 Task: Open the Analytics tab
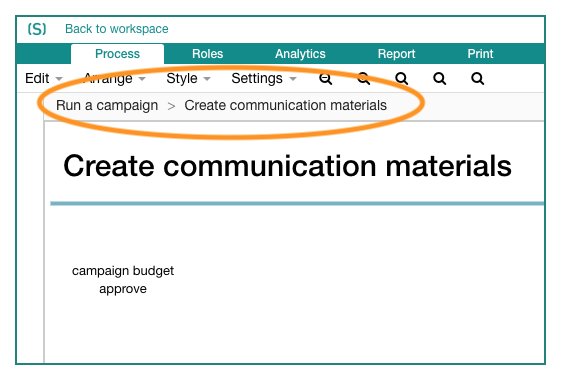[x=300, y=54]
